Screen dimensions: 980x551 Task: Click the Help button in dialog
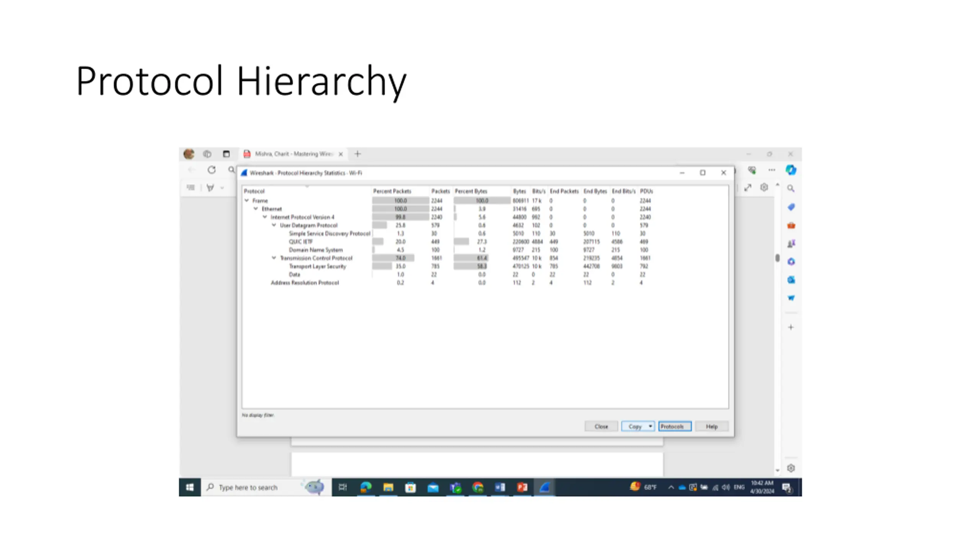(712, 426)
